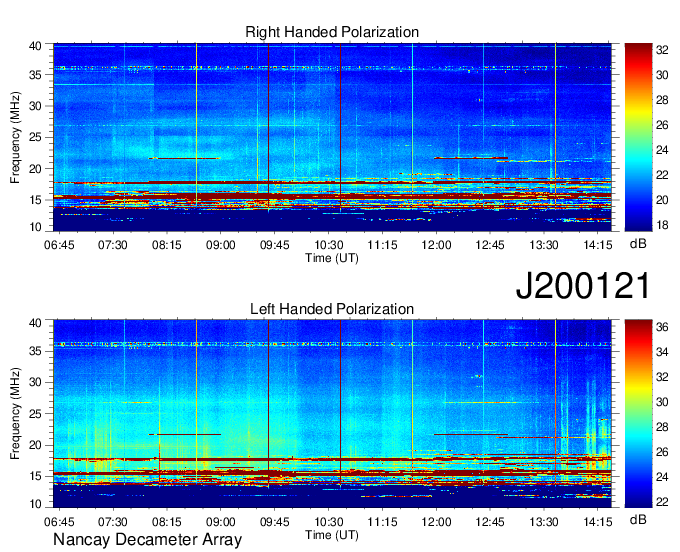Click the 22 value on Left Handed color bar

point(662,502)
